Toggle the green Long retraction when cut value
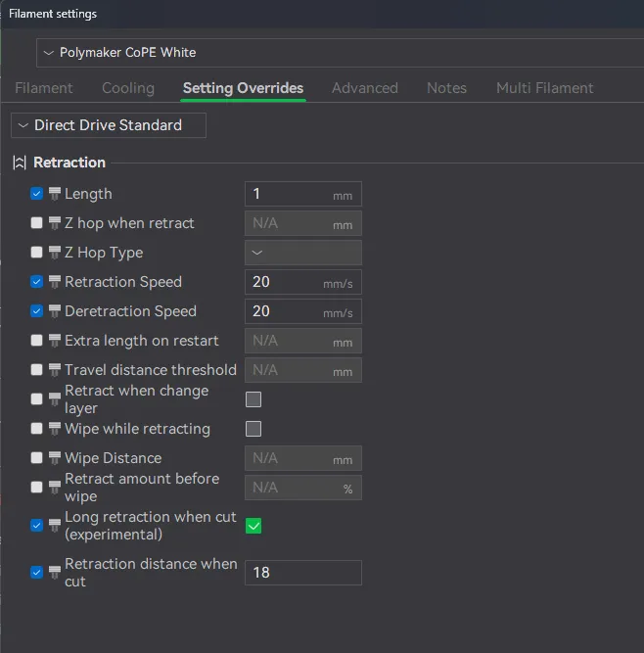The image size is (644, 653). coord(253,526)
